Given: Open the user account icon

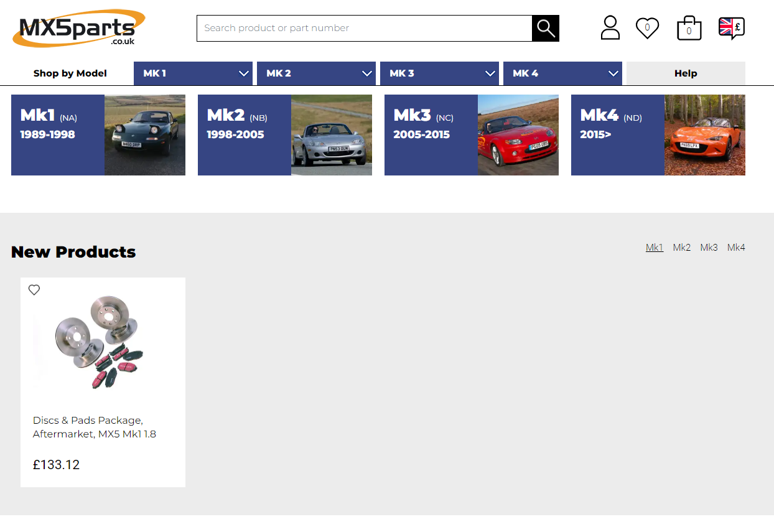Looking at the screenshot, I should pyautogui.click(x=610, y=28).
